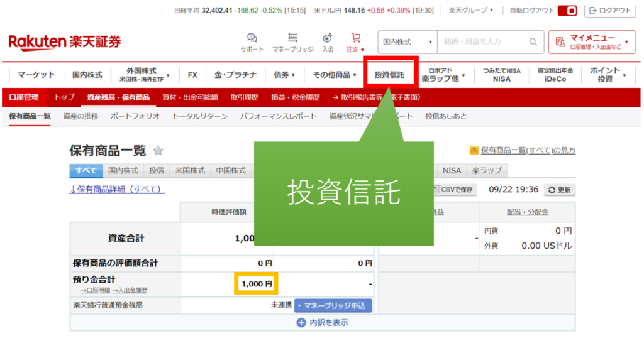This screenshot has width=644, height=353.
Task: Open the 金・プラチナ menu item
Action: click(x=235, y=75)
